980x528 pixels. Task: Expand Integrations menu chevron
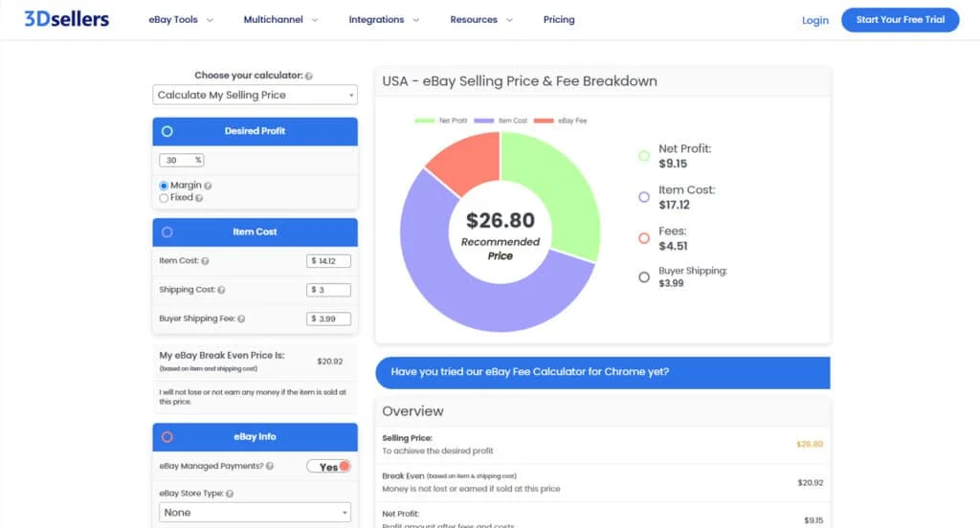point(416,20)
